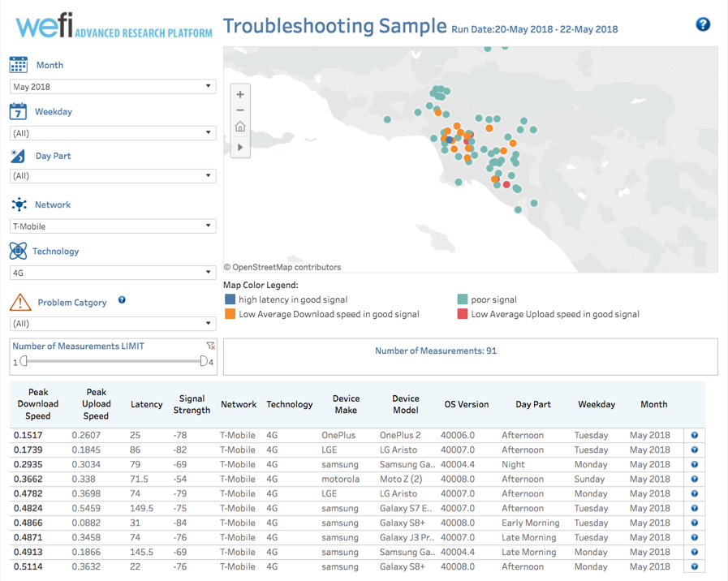Viewport: 728px width, 581px height.
Task: Click the 'Early Morning' day part cell
Action: coord(531,523)
